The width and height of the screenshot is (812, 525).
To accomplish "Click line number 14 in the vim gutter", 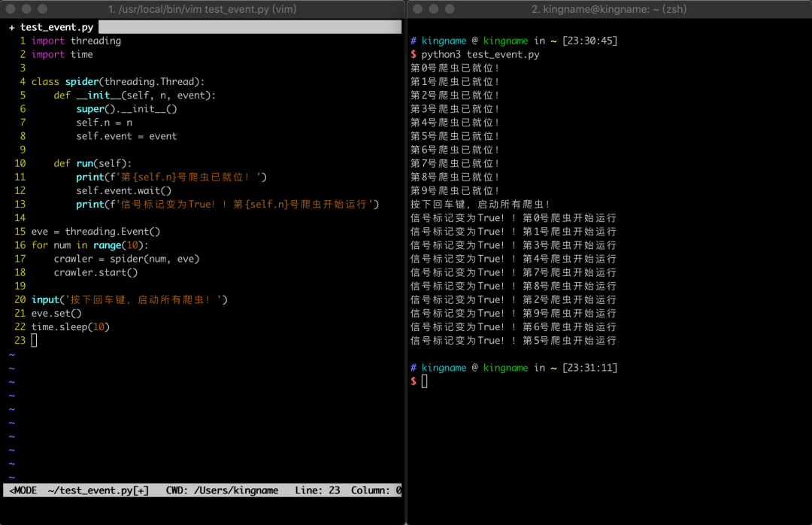I will pyautogui.click(x=20, y=218).
